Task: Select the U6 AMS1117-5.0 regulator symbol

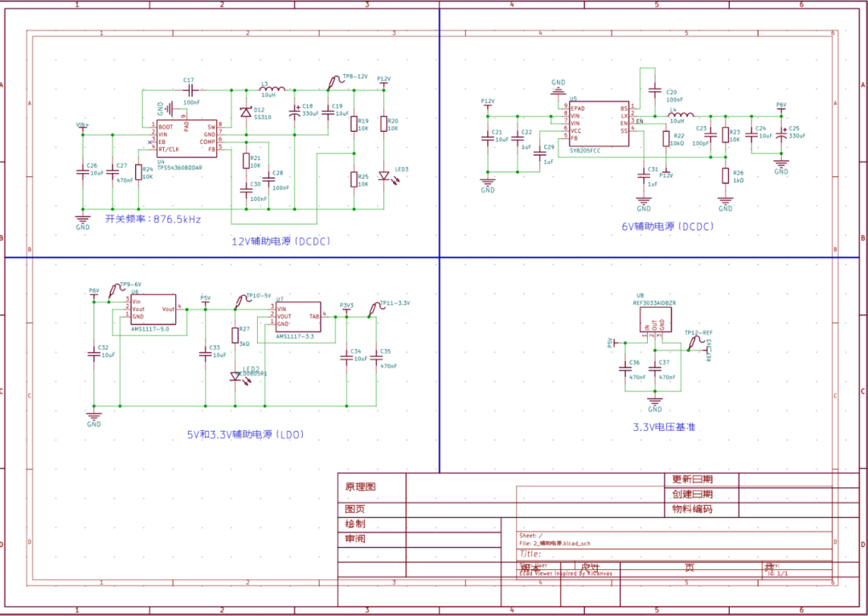Action: point(153,309)
